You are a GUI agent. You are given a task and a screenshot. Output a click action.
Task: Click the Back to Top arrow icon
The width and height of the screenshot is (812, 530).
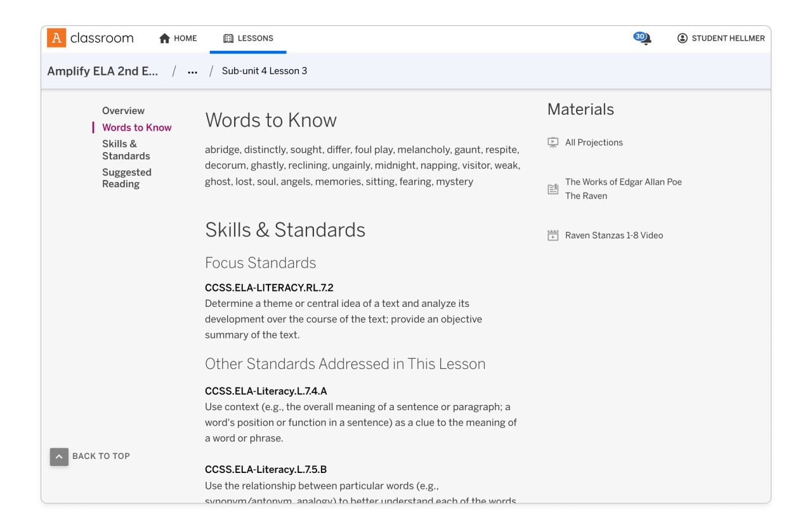(58, 456)
